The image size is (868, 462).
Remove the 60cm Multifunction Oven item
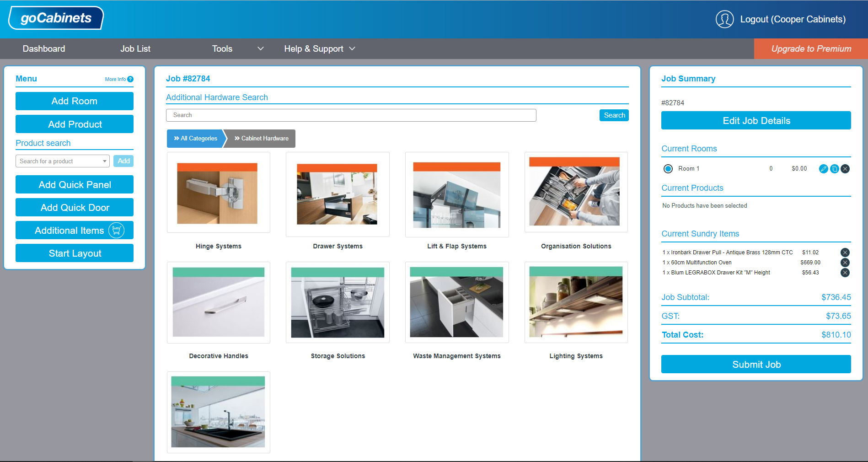coord(845,262)
